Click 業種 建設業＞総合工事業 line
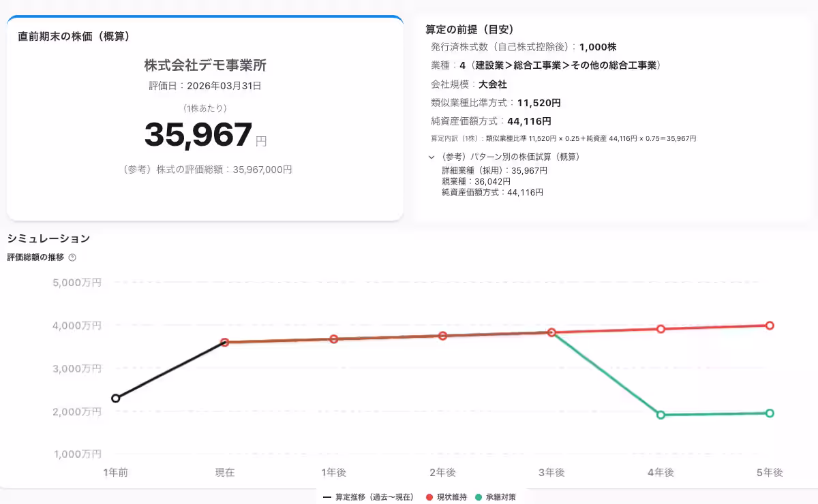This screenshot has width=818, height=504. pyautogui.click(x=547, y=65)
